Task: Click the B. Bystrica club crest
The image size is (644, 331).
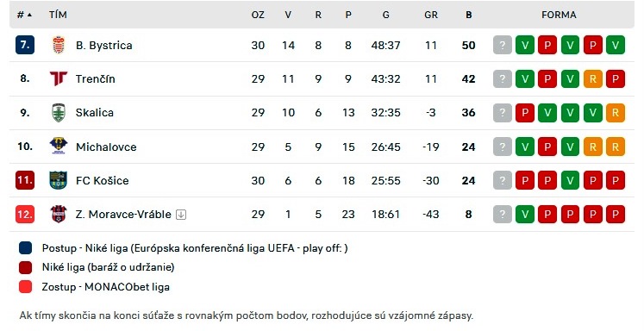Action: point(59,45)
